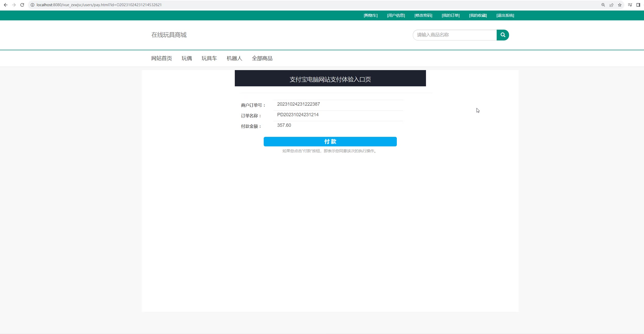
Task: Go to 网站首页 in the navigation
Action: pyautogui.click(x=162, y=59)
